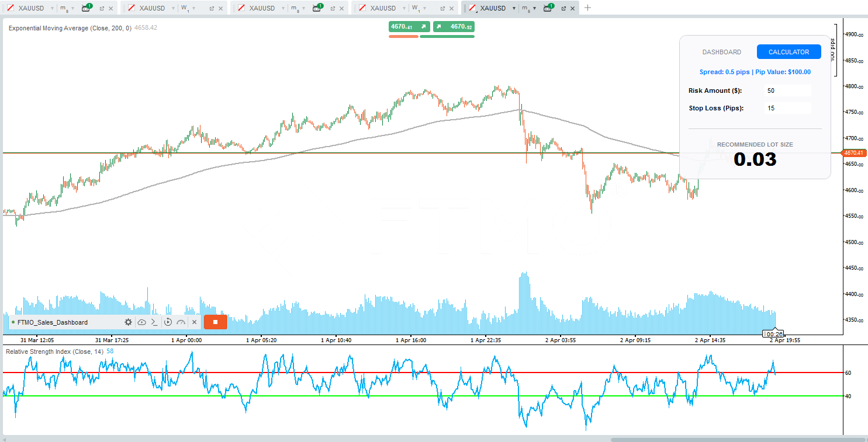Stop the running bot with orange button
Image resolution: width=868 pixels, height=442 pixels.
(x=215, y=322)
